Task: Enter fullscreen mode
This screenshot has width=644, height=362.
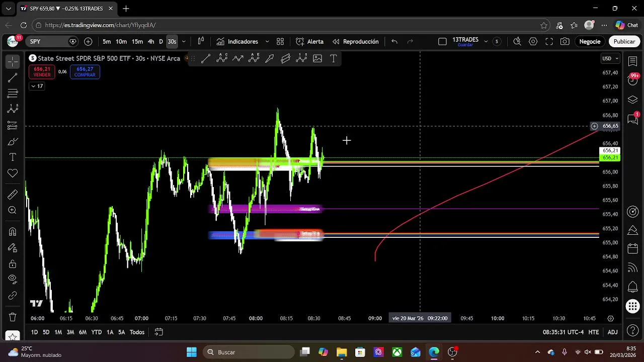Action: pyautogui.click(x=549, y=41)
